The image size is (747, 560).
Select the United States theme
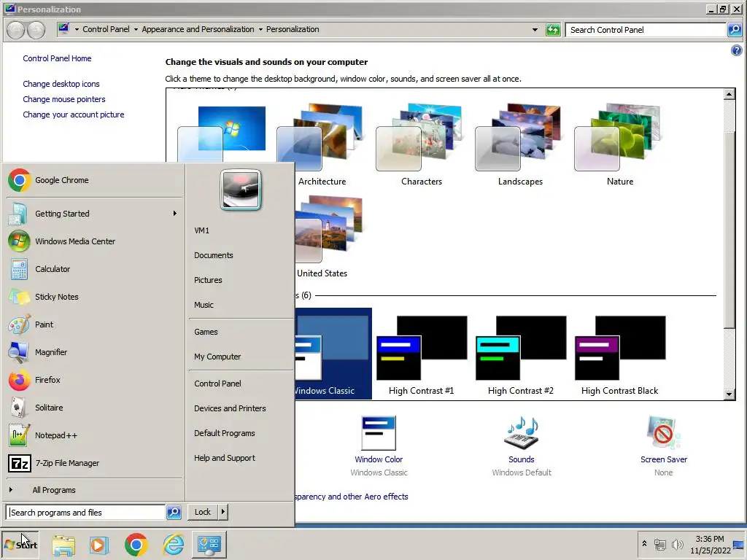point(328,237)
